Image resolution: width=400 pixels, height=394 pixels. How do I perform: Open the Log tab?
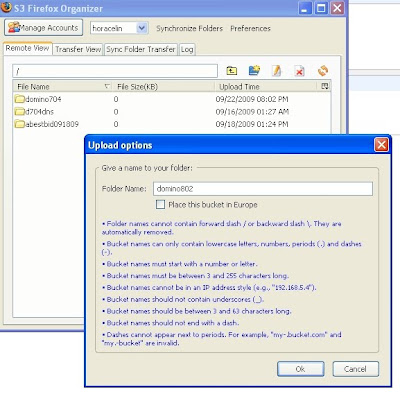click(187, 49)
